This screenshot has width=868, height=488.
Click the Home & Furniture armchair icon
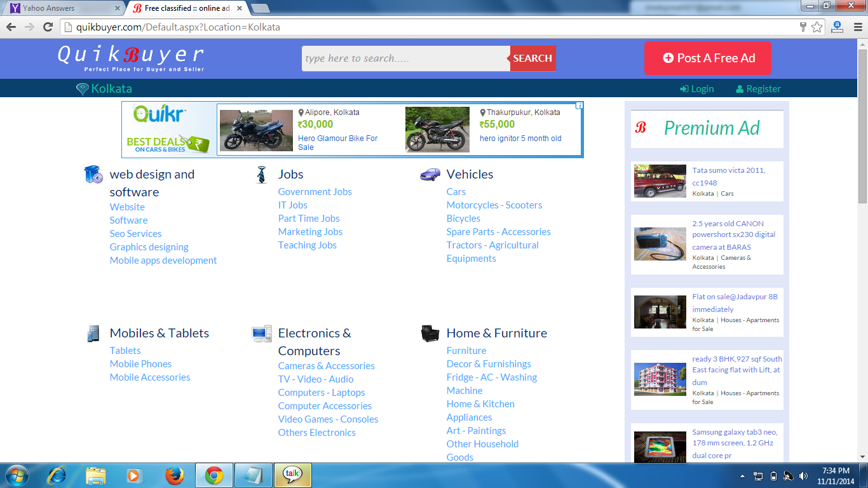click(430, 333)
